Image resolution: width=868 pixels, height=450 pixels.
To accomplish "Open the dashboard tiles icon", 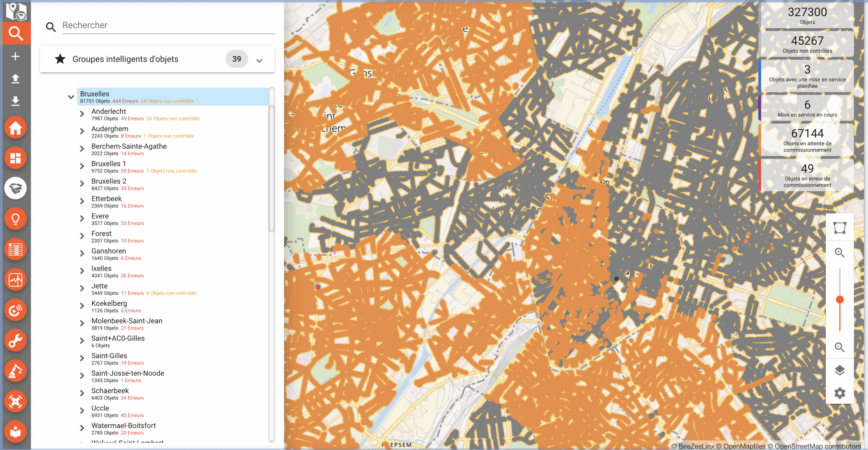I will coord(15,158).
